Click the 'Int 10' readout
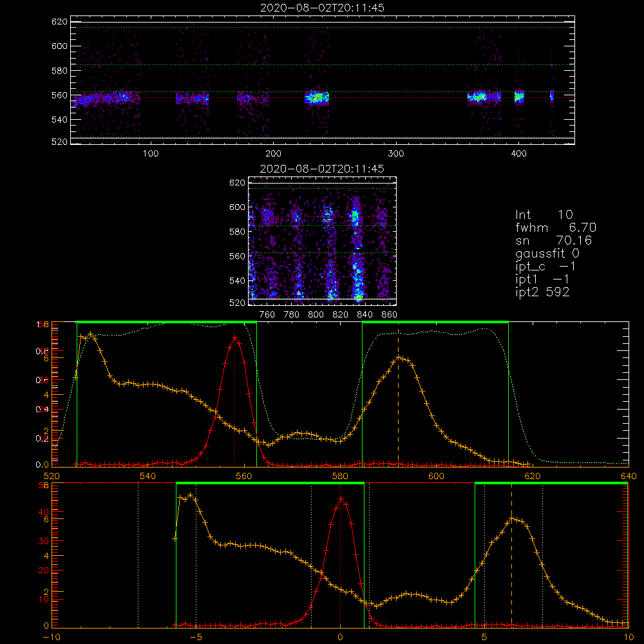The image size is (644, 644). (544, 214)
